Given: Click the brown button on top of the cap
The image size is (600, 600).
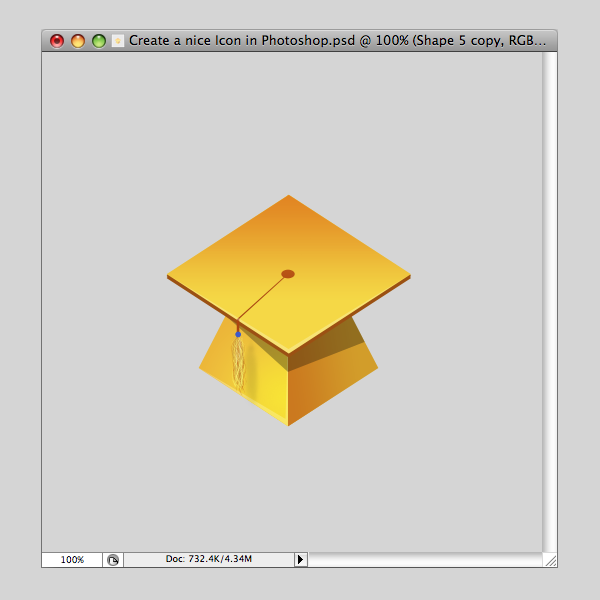Looking at the screenshot, I should tap(288, 274).
